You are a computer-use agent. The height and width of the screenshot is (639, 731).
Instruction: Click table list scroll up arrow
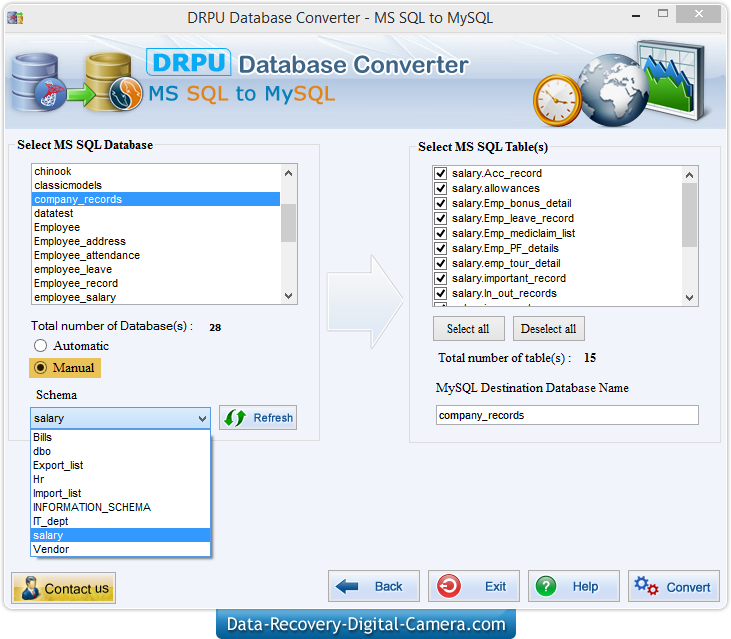click(x=690, y=175)
